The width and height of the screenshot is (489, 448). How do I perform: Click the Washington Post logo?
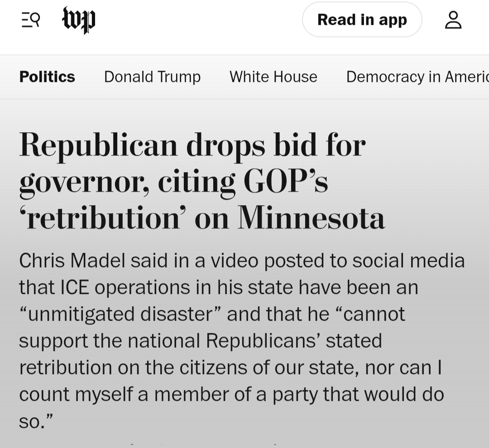79,20
